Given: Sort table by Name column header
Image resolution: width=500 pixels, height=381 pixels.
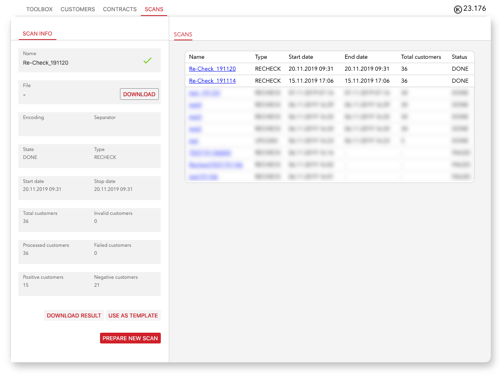Looking at the screenshot, I should tap(197, 57).
